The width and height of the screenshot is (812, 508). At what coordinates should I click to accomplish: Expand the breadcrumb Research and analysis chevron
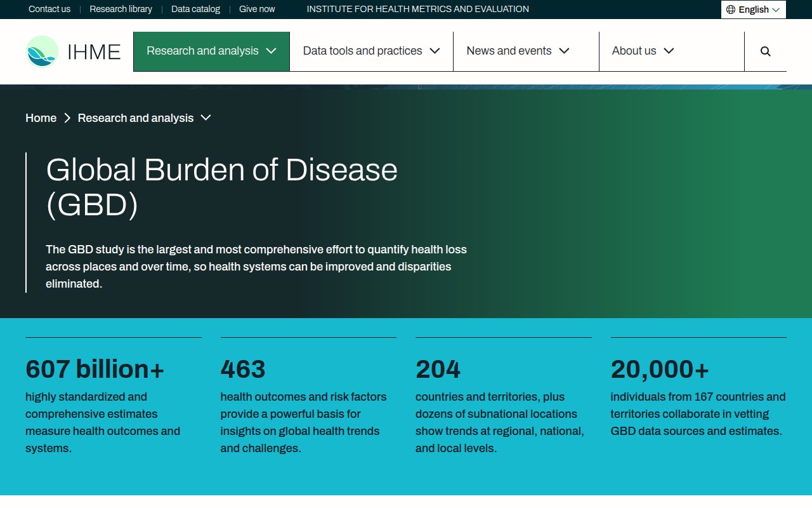[x=206, y=117]
